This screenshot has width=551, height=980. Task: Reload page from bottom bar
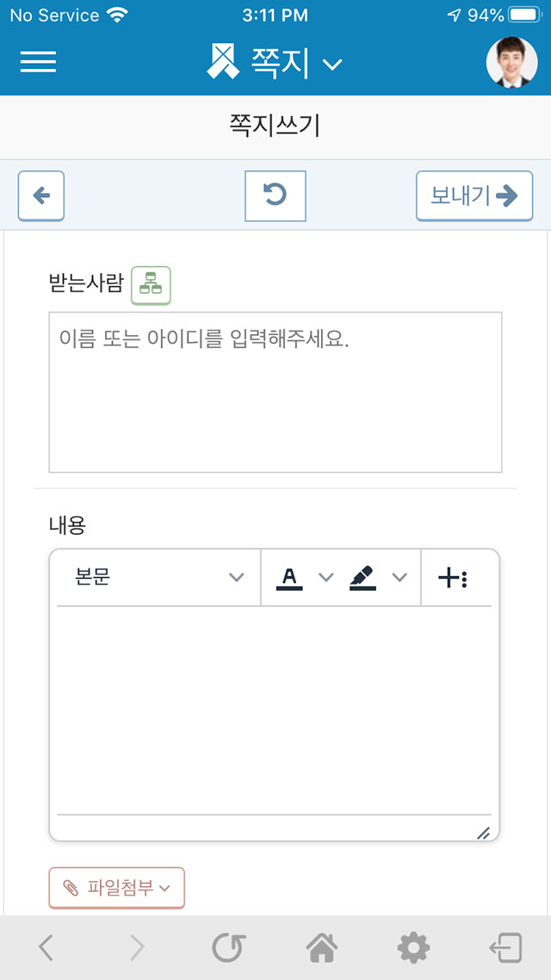(x=229, y=948)
